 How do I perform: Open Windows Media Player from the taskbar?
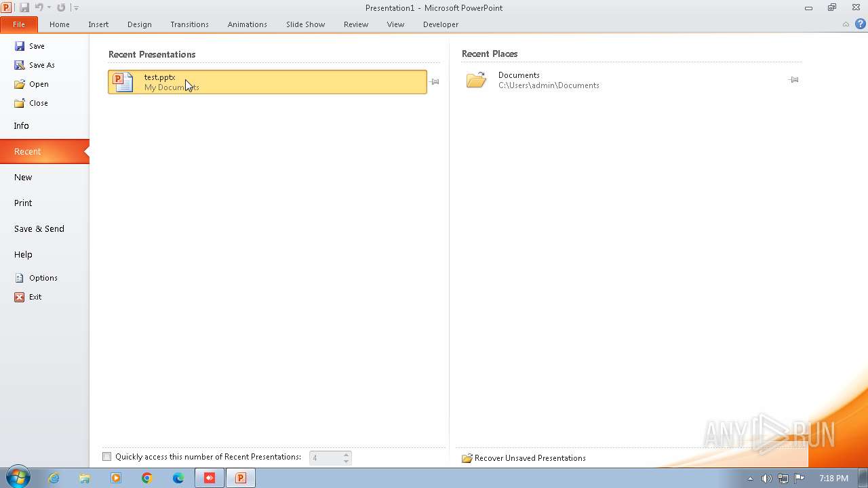pyautogui.click(x=116, y=478)
